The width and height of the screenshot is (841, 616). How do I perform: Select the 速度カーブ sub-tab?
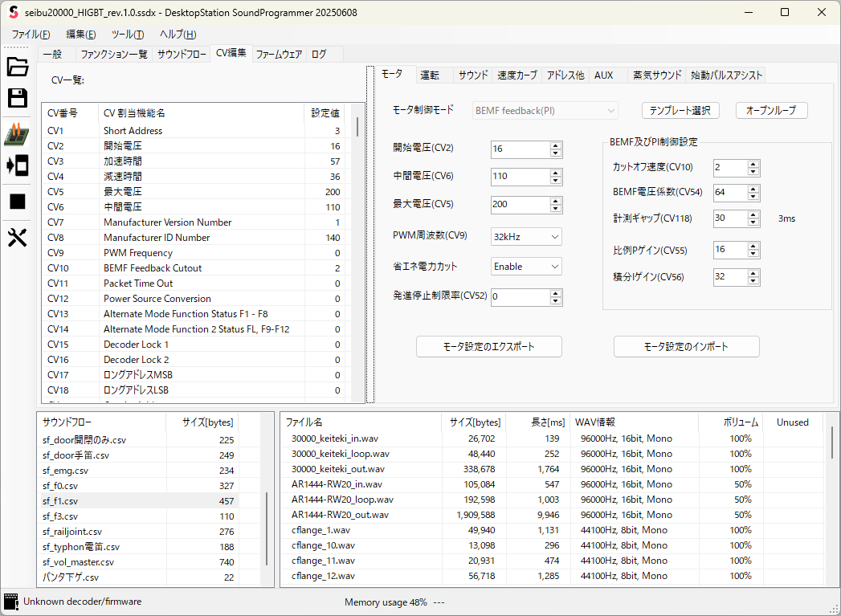(517, 75)
